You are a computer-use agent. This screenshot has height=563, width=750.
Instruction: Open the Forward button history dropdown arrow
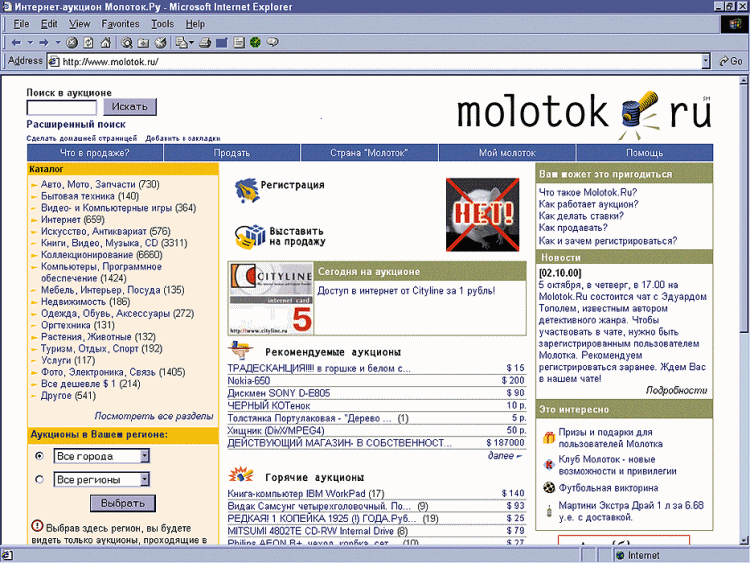58,43
